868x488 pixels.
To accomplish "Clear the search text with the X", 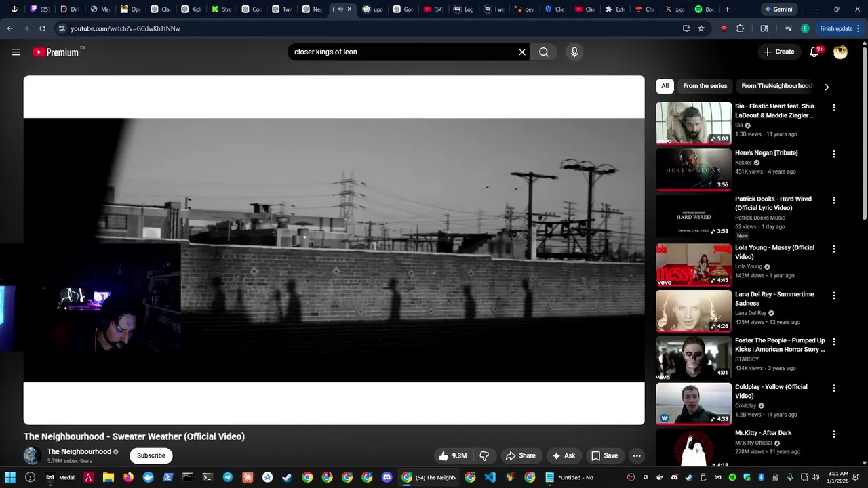I will click(x=522, y=52).
